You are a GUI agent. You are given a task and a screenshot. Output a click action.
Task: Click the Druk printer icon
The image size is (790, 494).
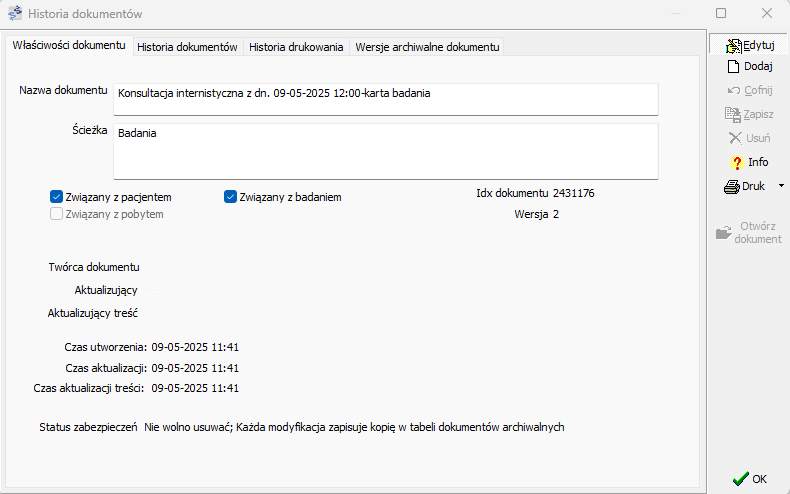731,186
